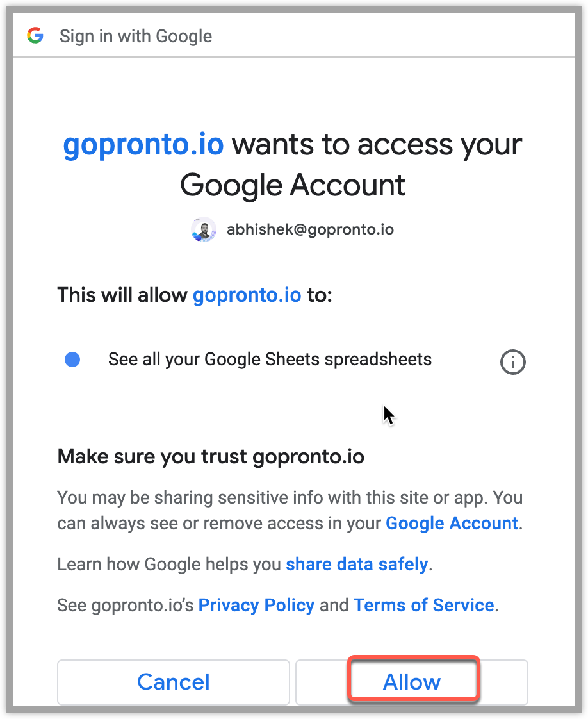Image resolution: width=588 pixels, height=719 pixels.
Task: Click the user profile avatar picture
Action: (x=204, y=229)
